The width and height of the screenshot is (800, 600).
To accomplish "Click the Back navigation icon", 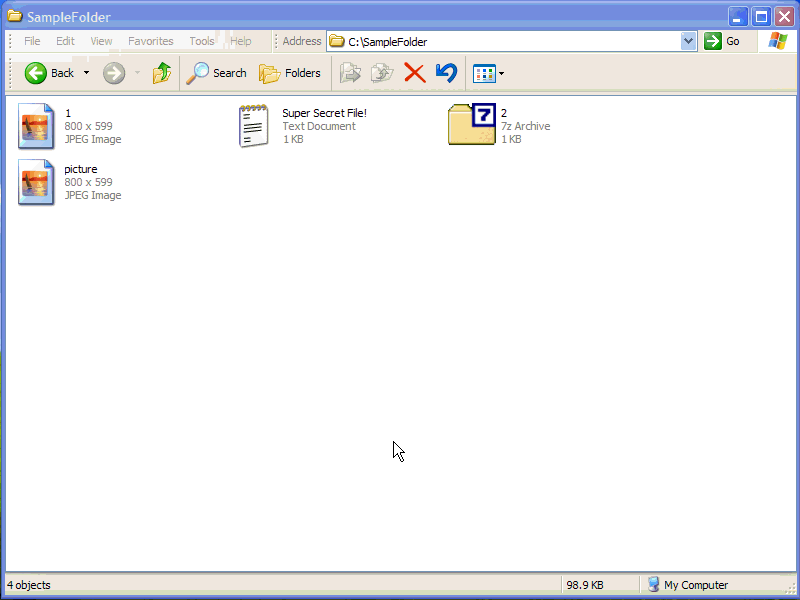I will pyautogui.click(x=37, y=72).
